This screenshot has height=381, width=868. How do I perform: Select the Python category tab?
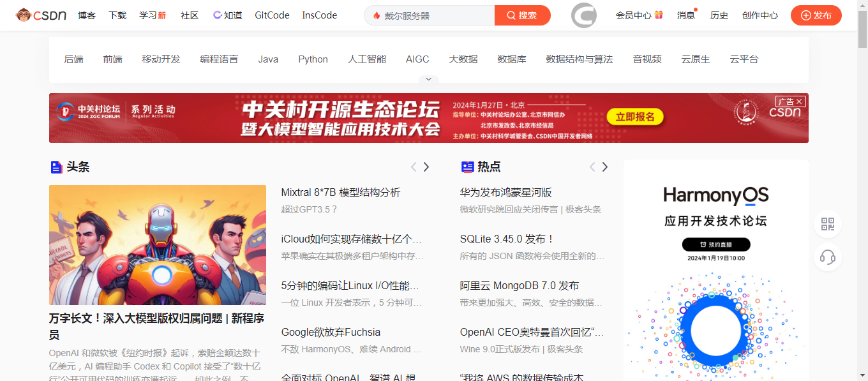313,59
